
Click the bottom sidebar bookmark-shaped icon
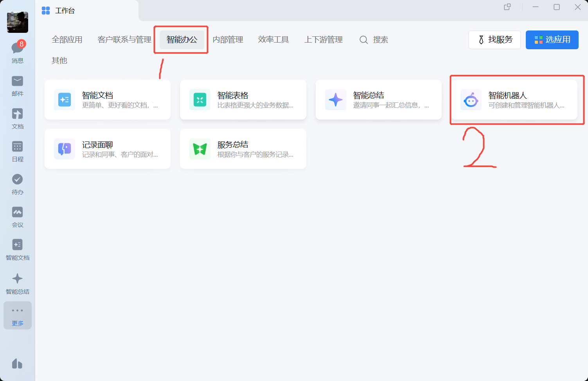coord(17,363)
